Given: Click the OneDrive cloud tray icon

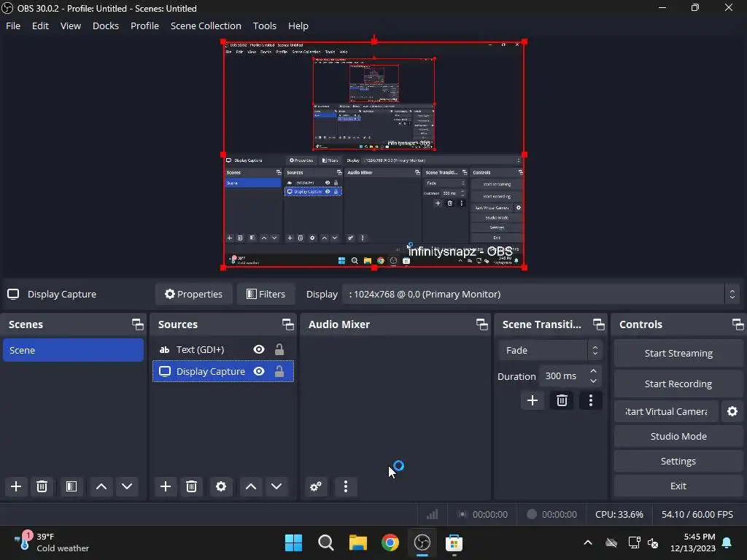Looking at the screenshot, I should pos(611,542).
